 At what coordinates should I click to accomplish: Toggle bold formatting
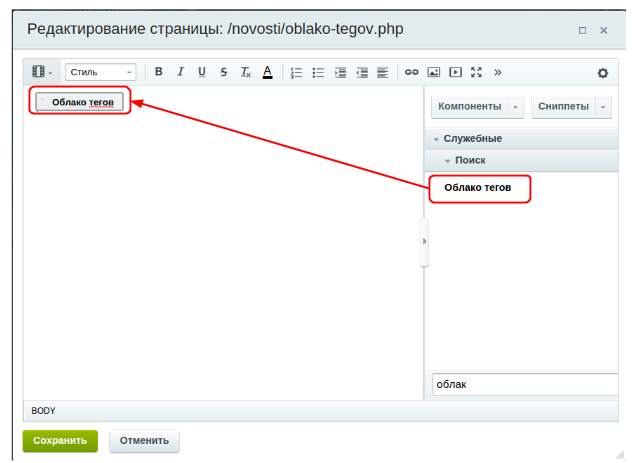(158, 72)
